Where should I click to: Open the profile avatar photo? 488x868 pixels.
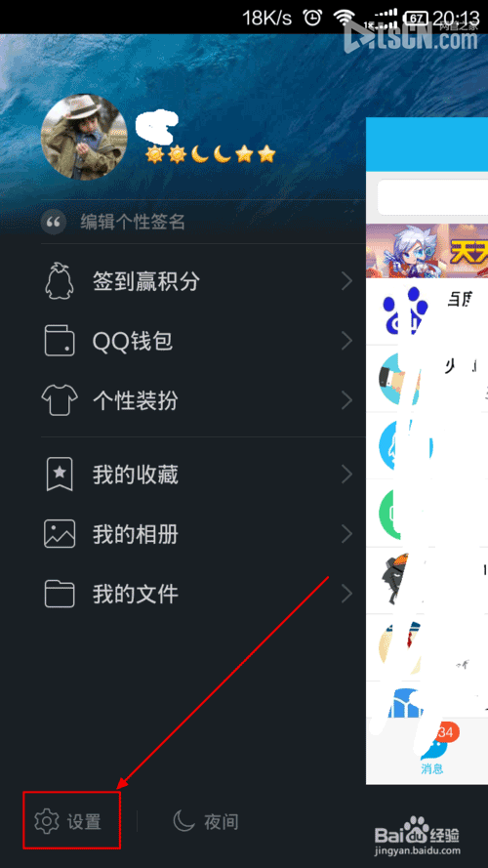coord(84,137)
